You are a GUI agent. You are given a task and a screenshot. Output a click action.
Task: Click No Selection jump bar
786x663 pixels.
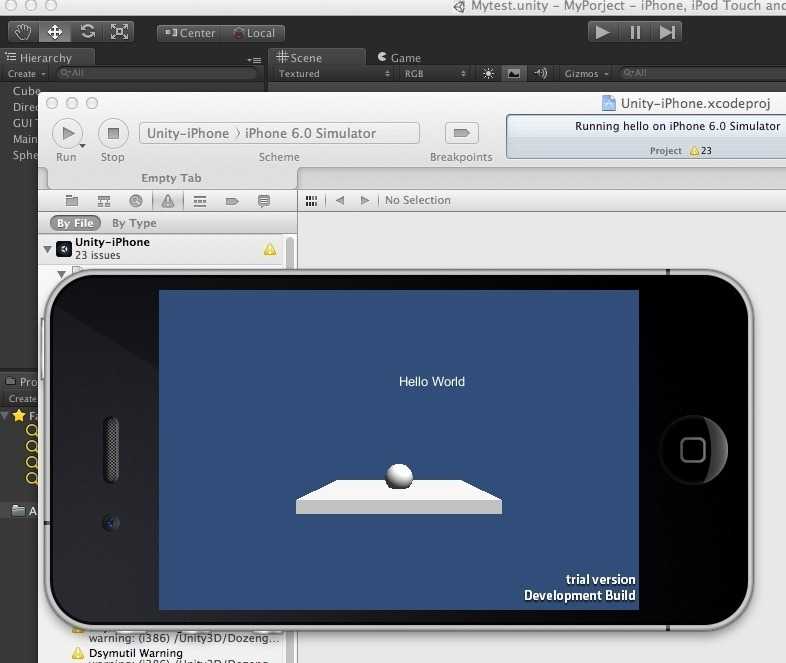click(418, 200)
